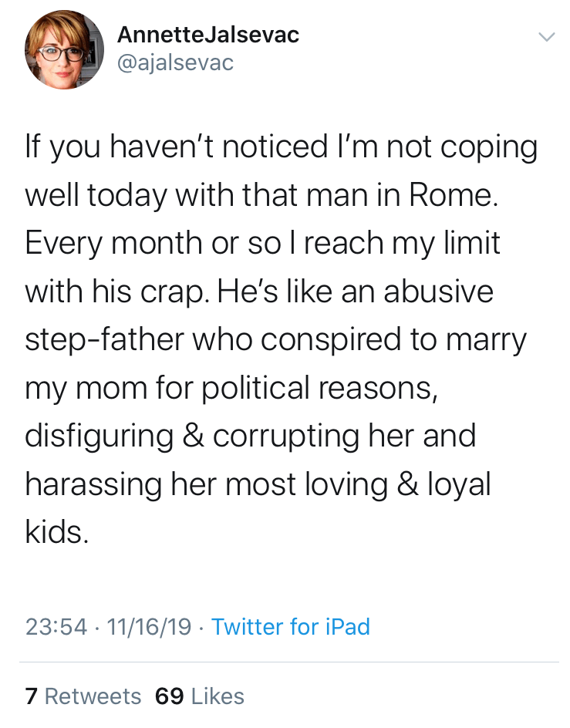Click the "Likes" label text

coord(217,696)
